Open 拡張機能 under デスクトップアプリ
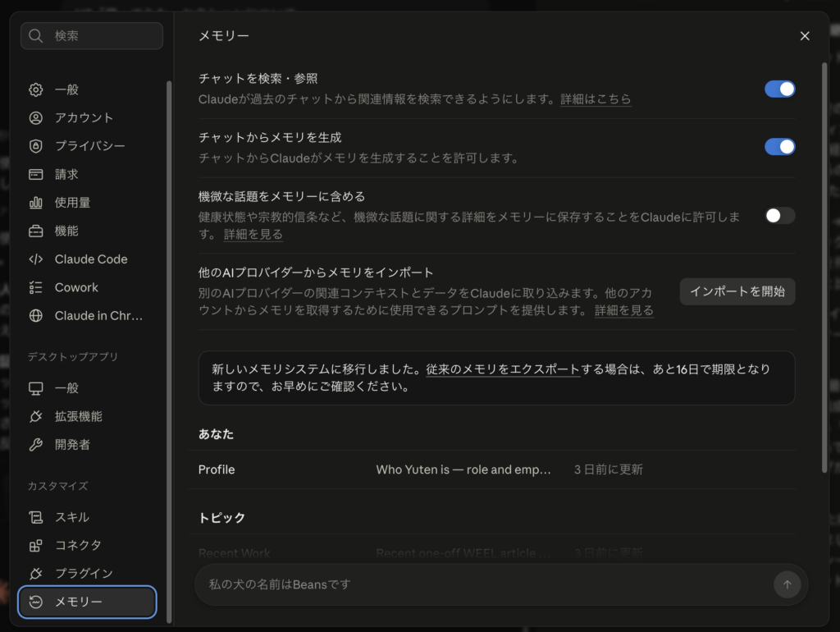This screenshot has width=840, height=632. pyautogui.click(x=87, y=416)
